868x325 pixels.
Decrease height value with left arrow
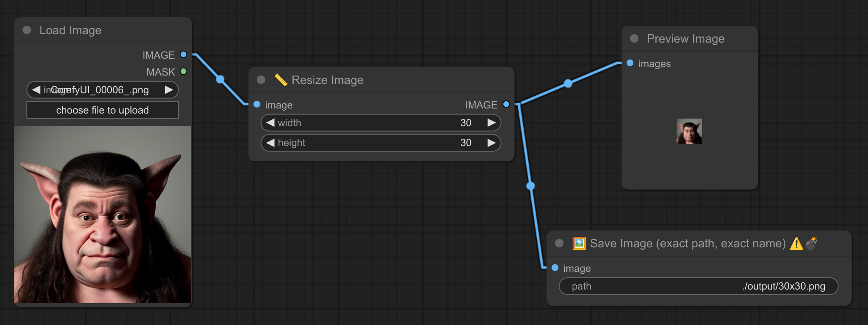click(270, 143)
